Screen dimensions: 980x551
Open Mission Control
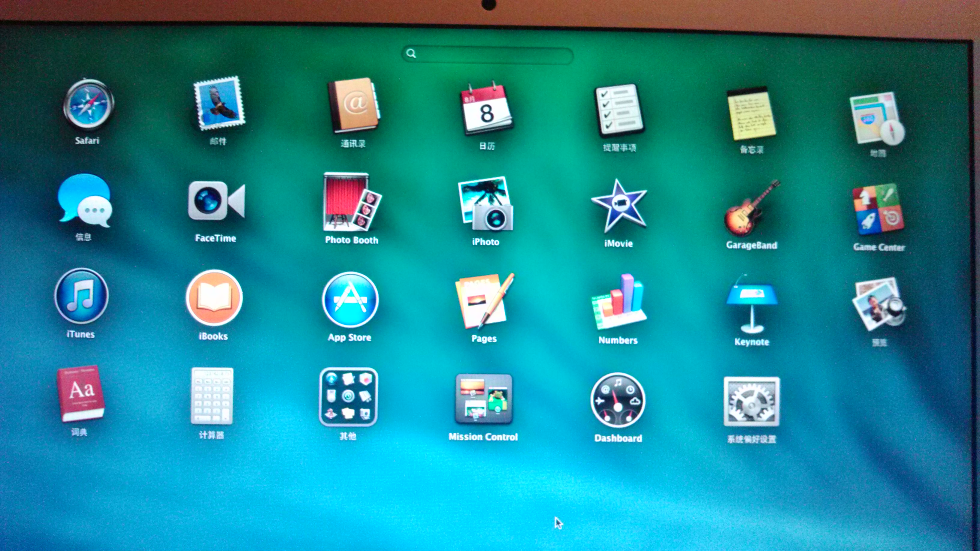tap(483, 399)
